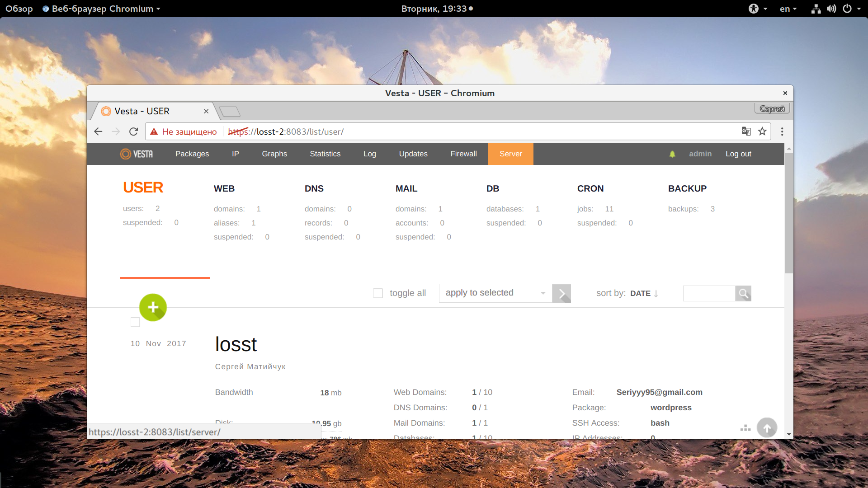Image resolution: width=868 pixels, height=488 pixels.
Task: Select the losst user checkbox
Action: (x=135, y=322)
